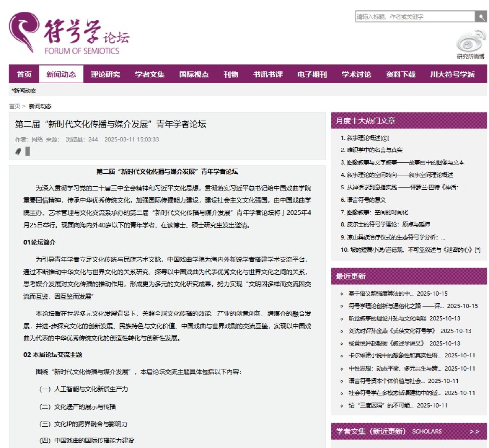489x448 pixels.
Task: Expand Scholars section with >> arrows
Action: point(474,432)
